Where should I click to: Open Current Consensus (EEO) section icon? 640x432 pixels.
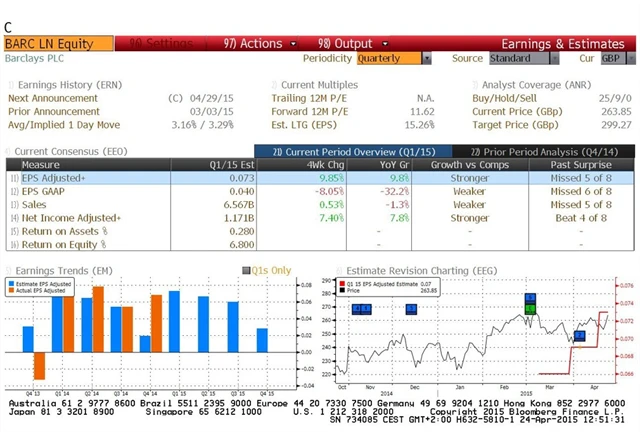click(10, 151)
